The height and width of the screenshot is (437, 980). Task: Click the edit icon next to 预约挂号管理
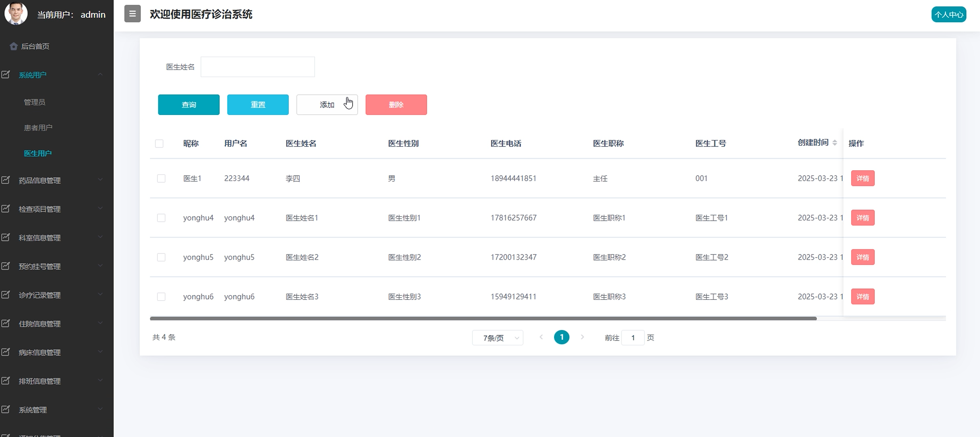(x=6, y=266)
